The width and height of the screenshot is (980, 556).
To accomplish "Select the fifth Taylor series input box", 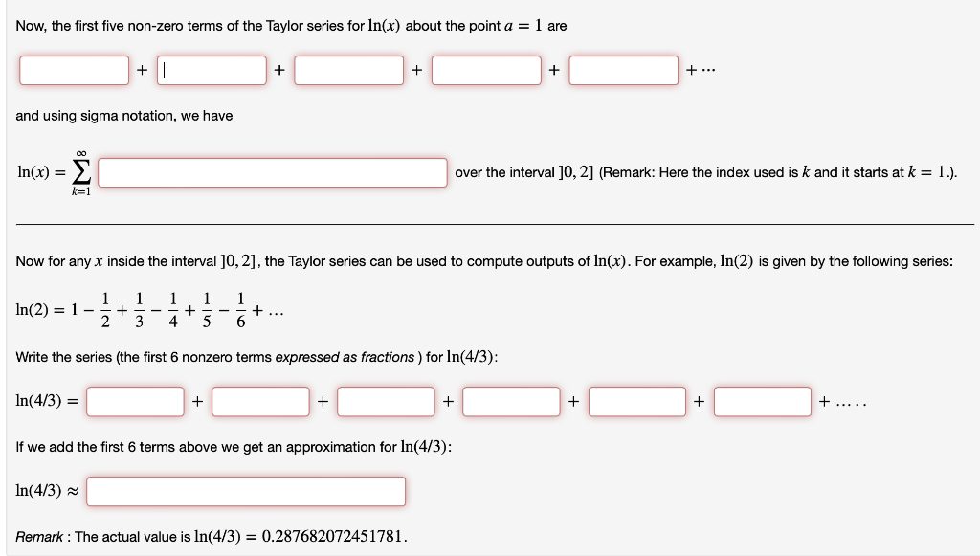I will [623, 70].
